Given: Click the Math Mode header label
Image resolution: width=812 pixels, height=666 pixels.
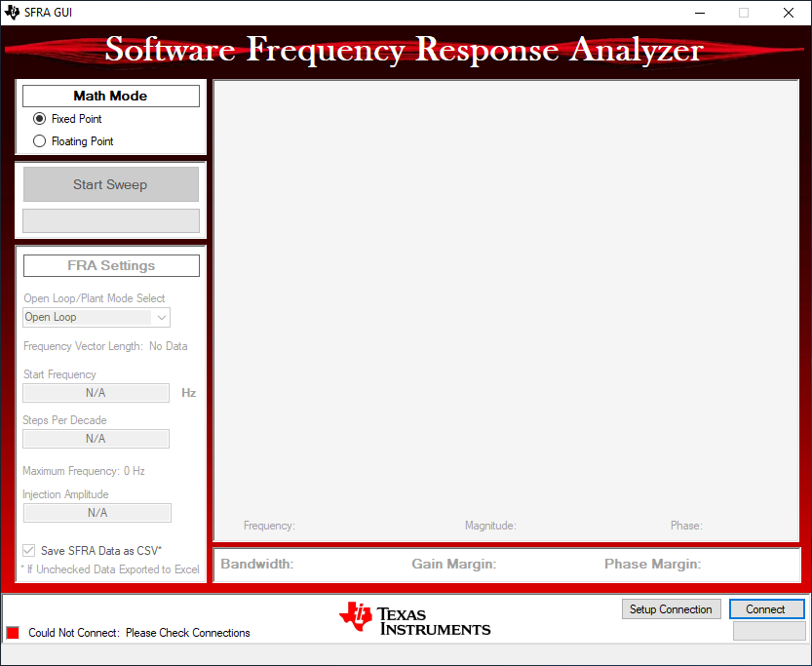Looking at the screenshot, I should point(111,96).
